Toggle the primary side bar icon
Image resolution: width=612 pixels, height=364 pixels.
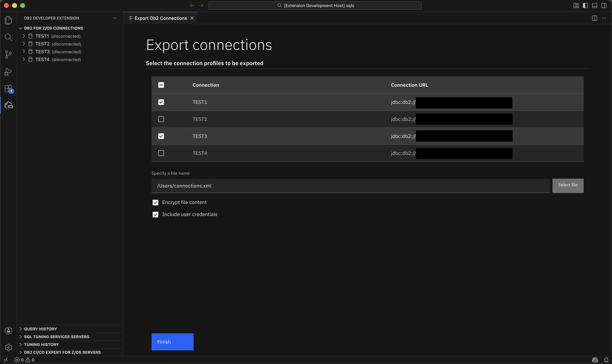585,5
